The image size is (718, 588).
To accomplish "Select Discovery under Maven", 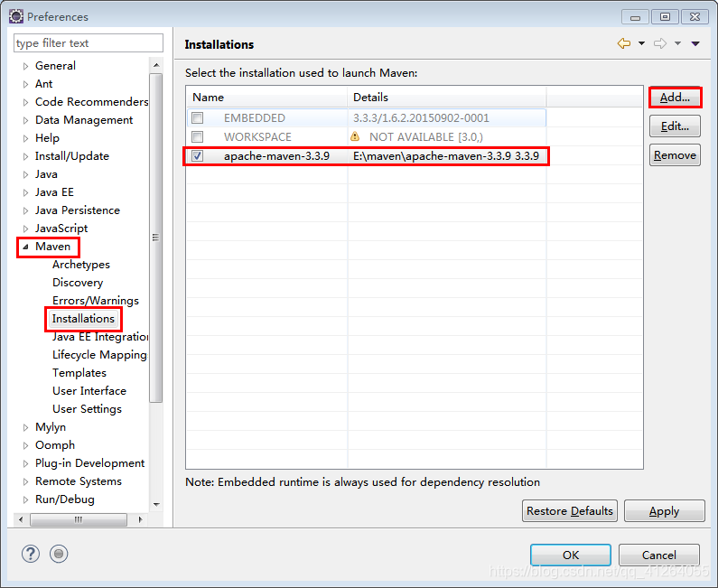I will (78, 283).
